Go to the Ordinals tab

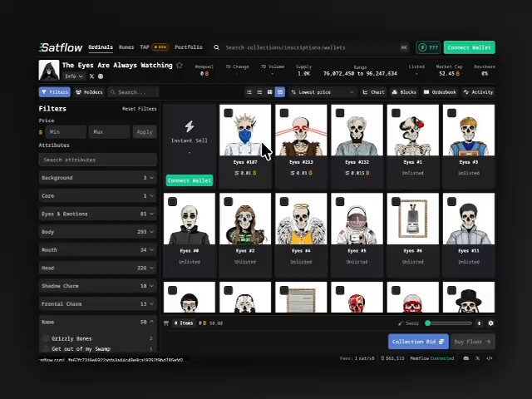(101, 47)
